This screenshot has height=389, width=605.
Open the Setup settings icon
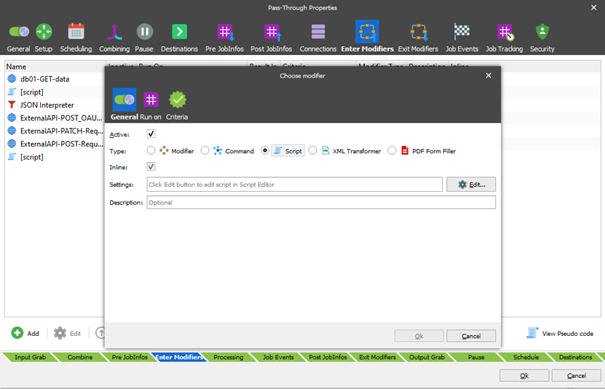pyautogui.click(x=44, y=37)
